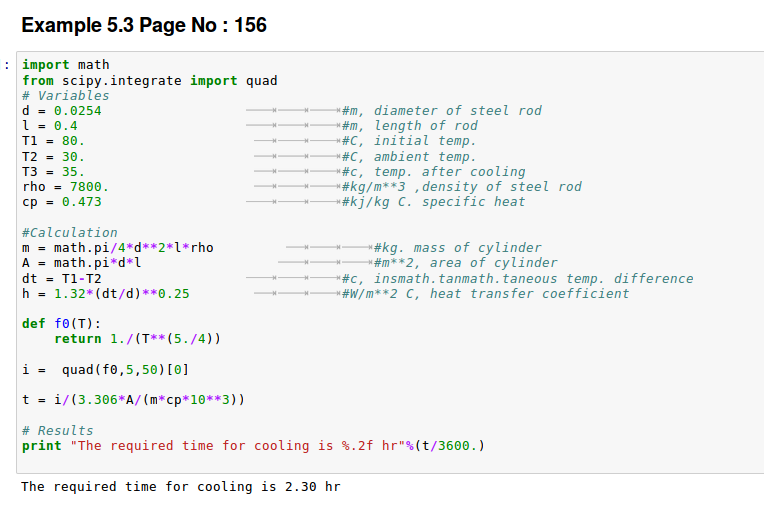Click the 't = i/(3.306*A/(m*cp*10**3))' line
The width and height of the screenshot is (764, 509).
point(133,400)
